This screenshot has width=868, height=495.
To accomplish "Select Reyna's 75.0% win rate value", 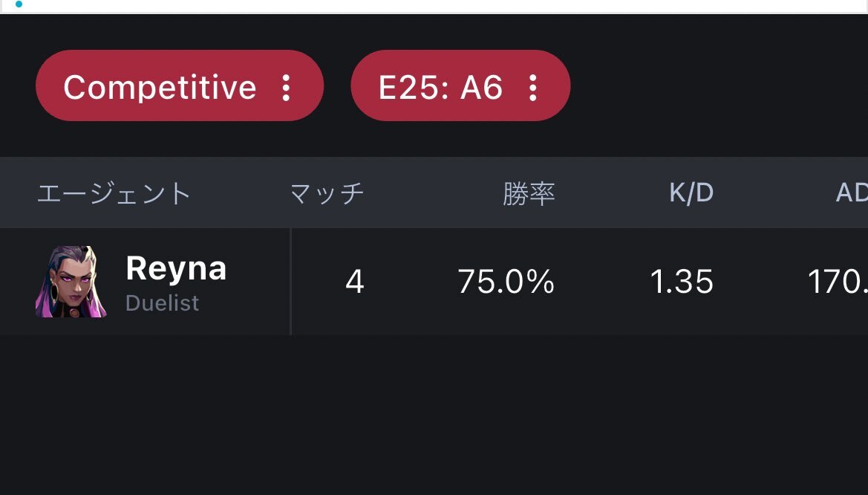I will [x=506, y=282].
